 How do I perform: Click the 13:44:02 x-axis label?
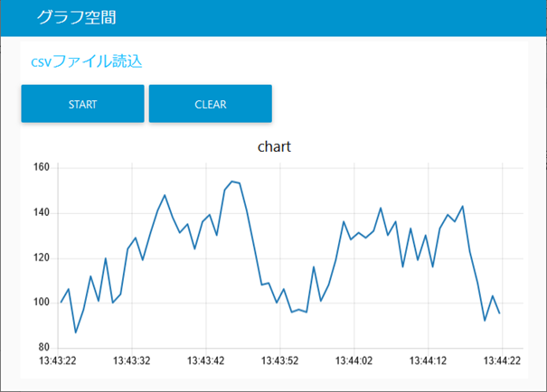click(354, 360)
